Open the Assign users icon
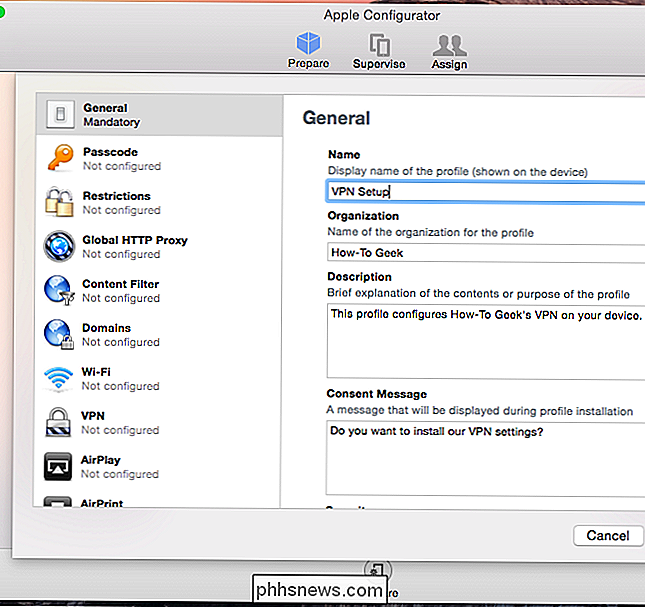Viewport: 645px width, 607px height. 449,45
